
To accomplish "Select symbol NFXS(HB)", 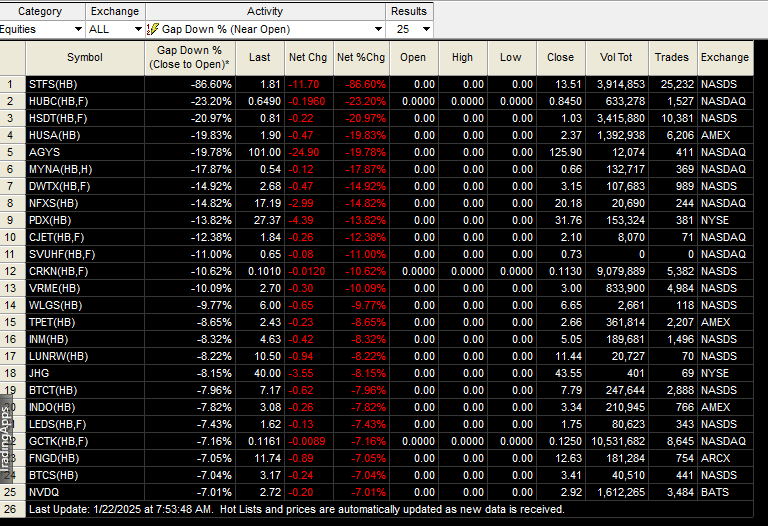I will coord(53,203).
